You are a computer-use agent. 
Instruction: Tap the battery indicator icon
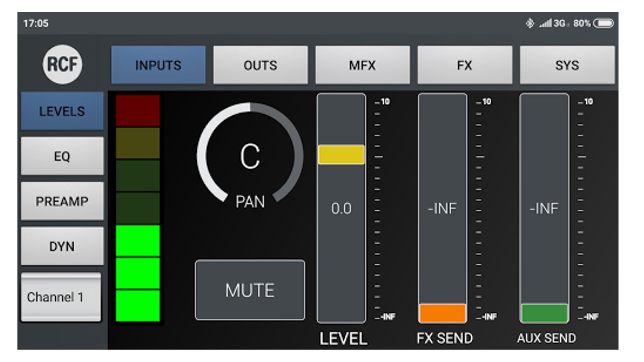(604, 23)
